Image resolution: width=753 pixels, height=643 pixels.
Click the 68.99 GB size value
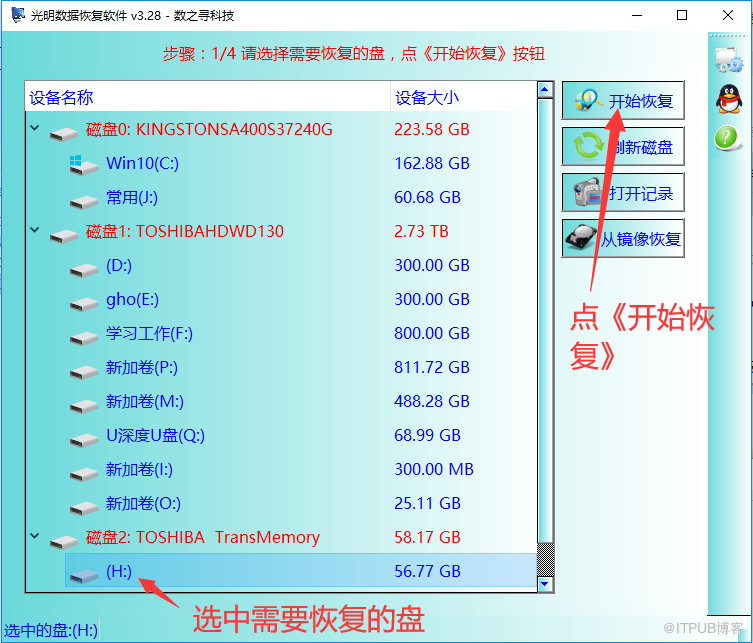pyautogui.click(x=427, y=436)
